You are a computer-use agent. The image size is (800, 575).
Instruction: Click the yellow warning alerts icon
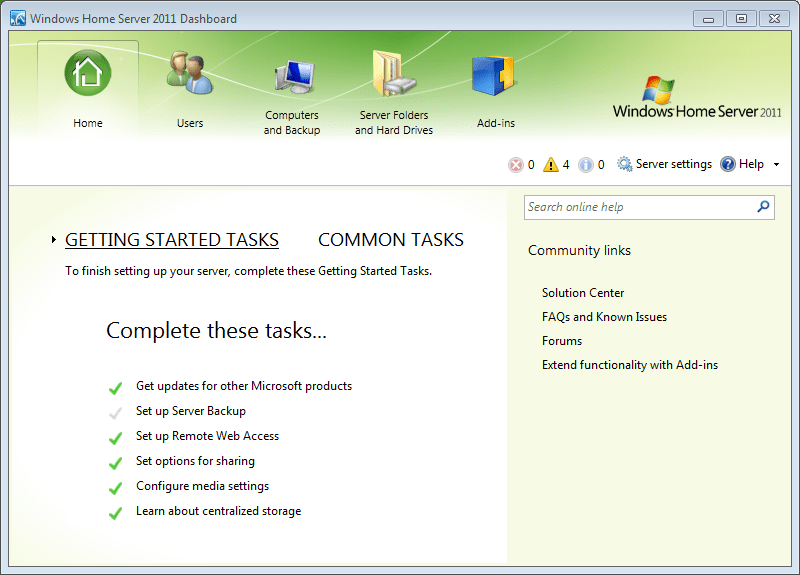pos(551,164)
